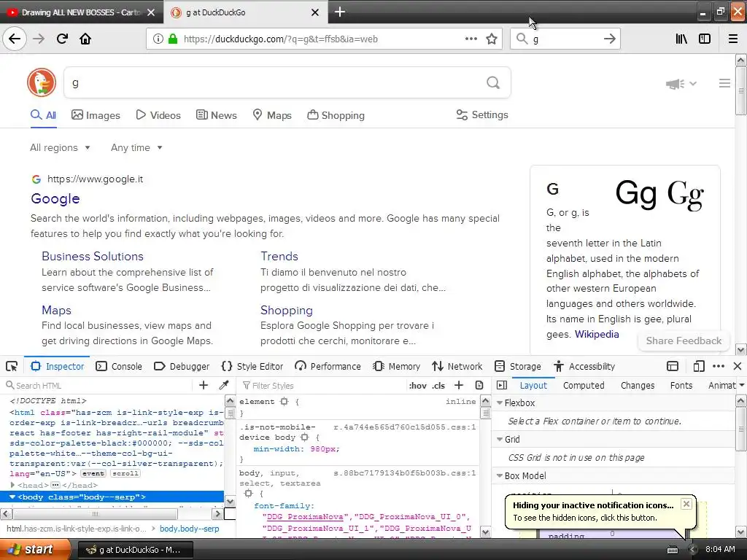This screenshot has width=747, height=560.
Task: Expand the head element in markup tree
Action: [12, 485]
